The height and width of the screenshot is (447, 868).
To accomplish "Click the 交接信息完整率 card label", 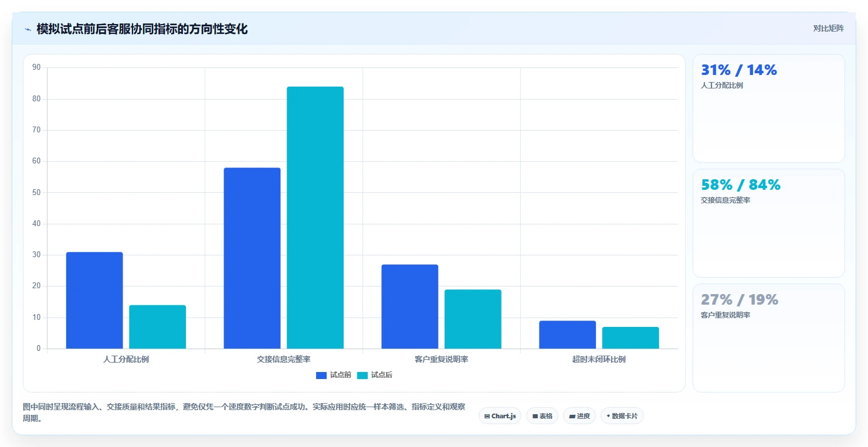I will tap(725, 200).
